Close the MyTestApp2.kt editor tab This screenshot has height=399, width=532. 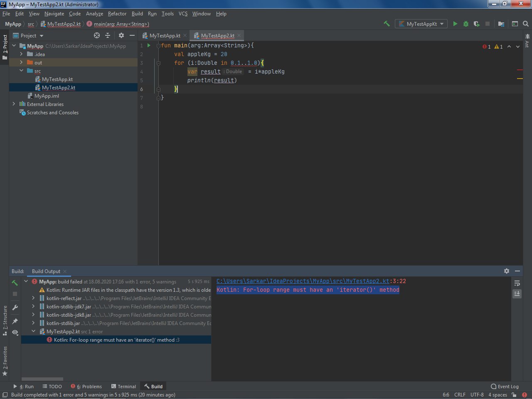239,36
